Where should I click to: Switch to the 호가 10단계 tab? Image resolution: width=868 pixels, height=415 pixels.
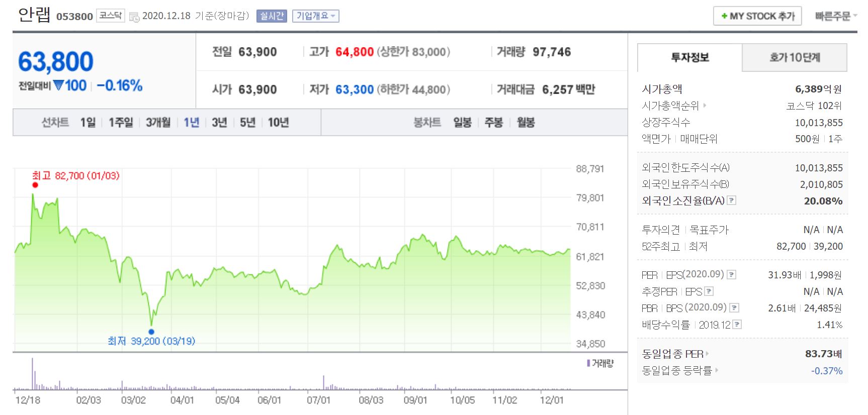(x=794, y=57)
